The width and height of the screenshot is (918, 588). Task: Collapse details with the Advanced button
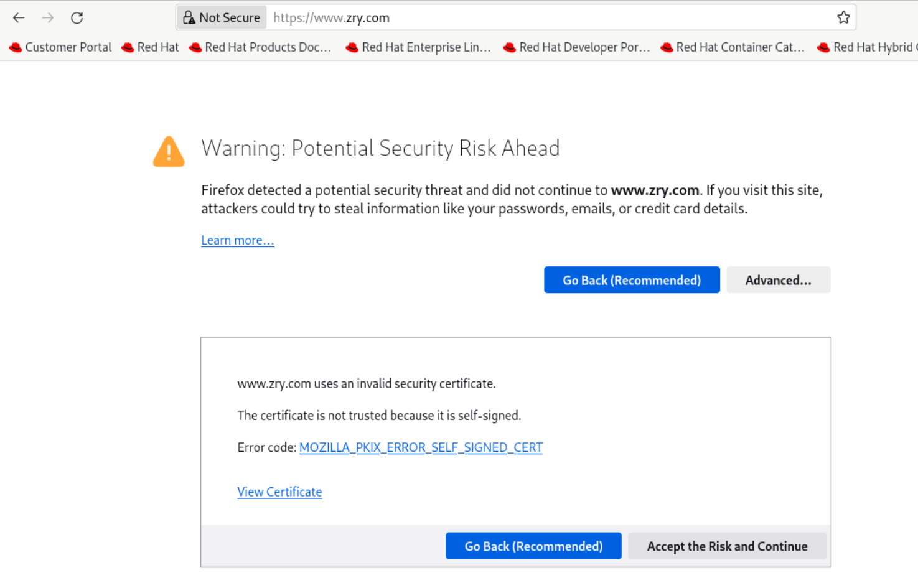[778, 280]
